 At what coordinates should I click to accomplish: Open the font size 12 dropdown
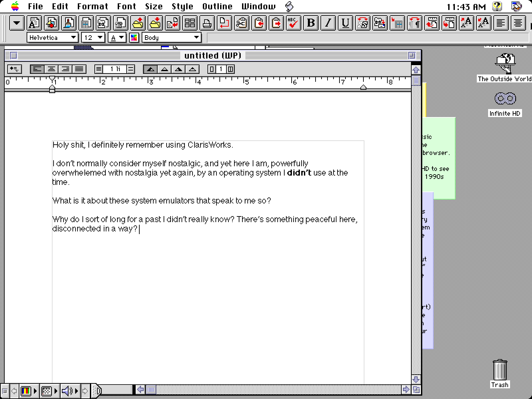pos(93,38)
